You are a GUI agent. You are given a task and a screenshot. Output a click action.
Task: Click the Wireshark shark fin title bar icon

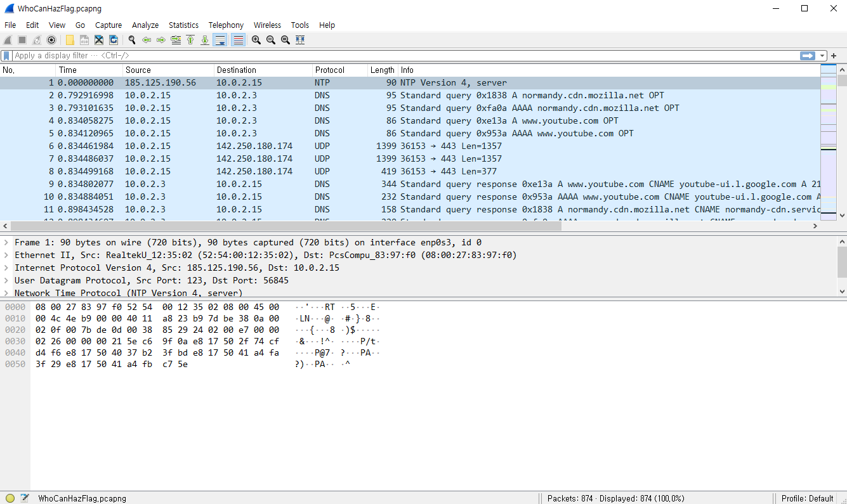[x=9, y=8]
